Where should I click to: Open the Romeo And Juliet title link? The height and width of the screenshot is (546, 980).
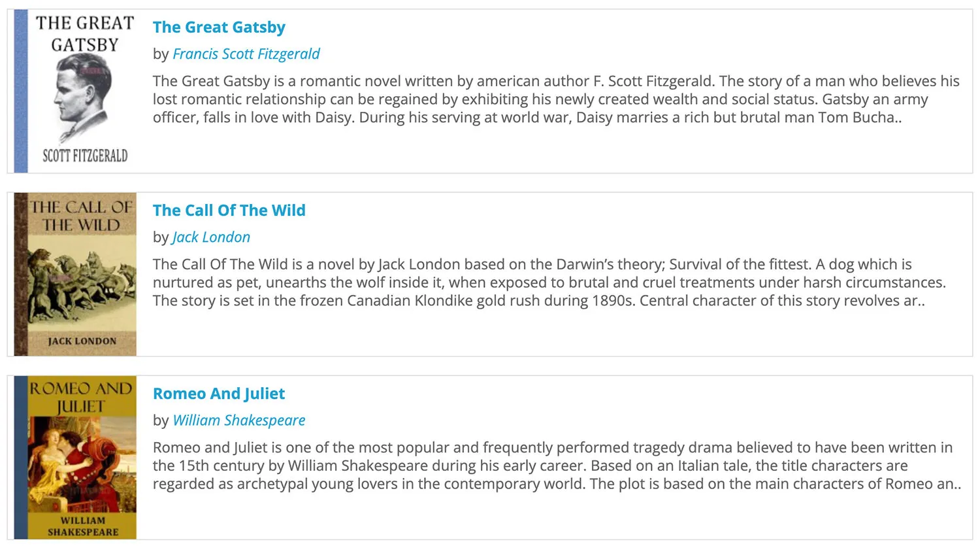pyautogui.click(x=219, y=394)
